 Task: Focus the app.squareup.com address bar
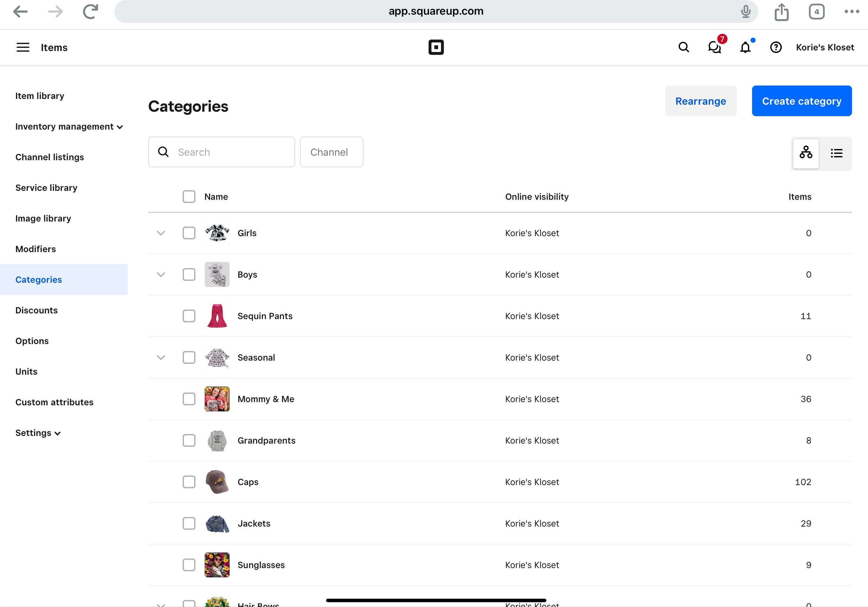pos(436,11)
